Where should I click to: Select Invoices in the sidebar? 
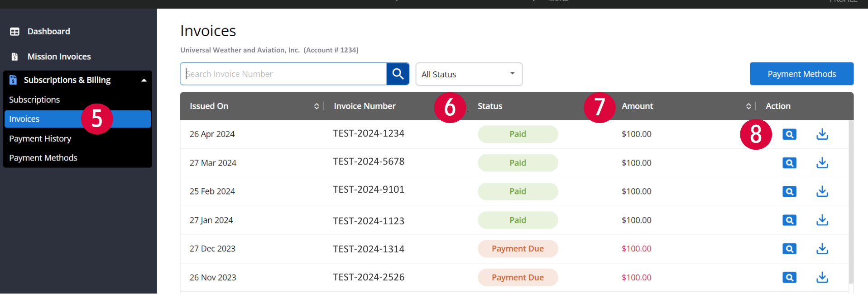point(77,119)
